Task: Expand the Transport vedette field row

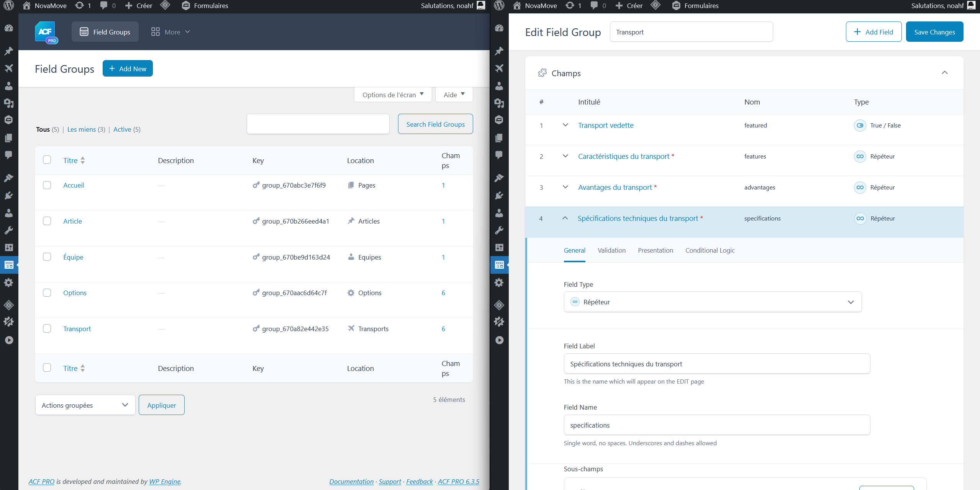Action: tap(565, 125)
